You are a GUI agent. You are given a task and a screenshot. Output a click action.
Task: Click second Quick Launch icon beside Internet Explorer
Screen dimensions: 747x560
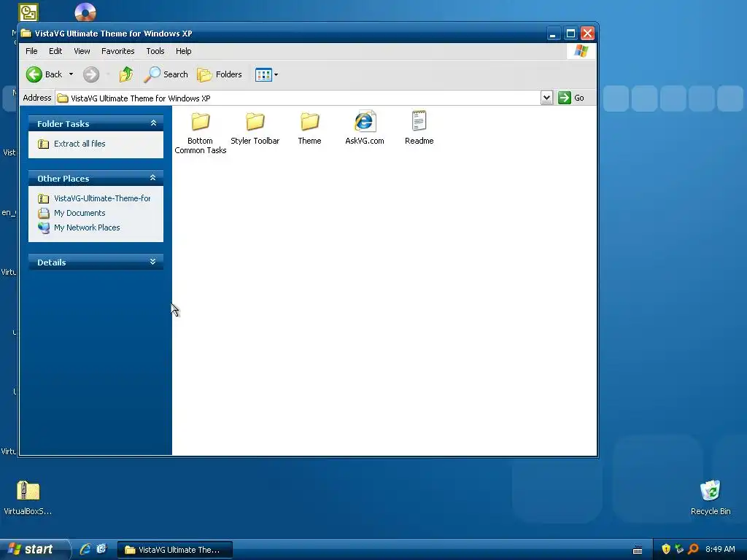coord(101,549)
